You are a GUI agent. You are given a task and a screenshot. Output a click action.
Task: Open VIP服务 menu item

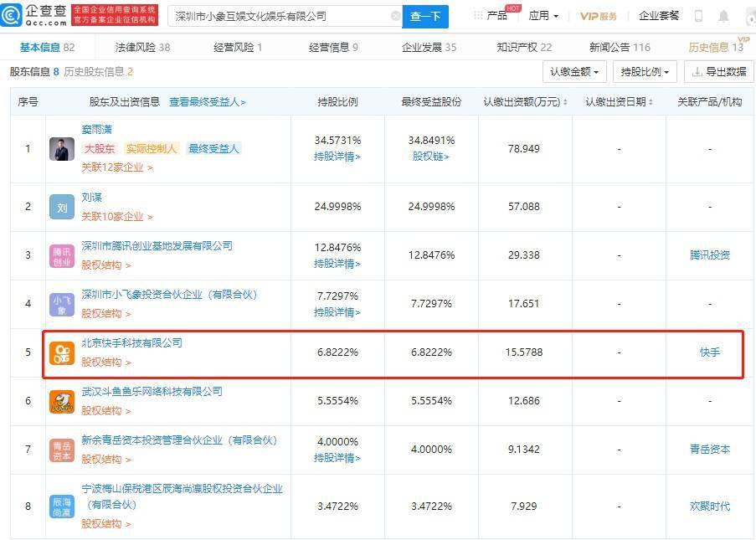point(599,16)
